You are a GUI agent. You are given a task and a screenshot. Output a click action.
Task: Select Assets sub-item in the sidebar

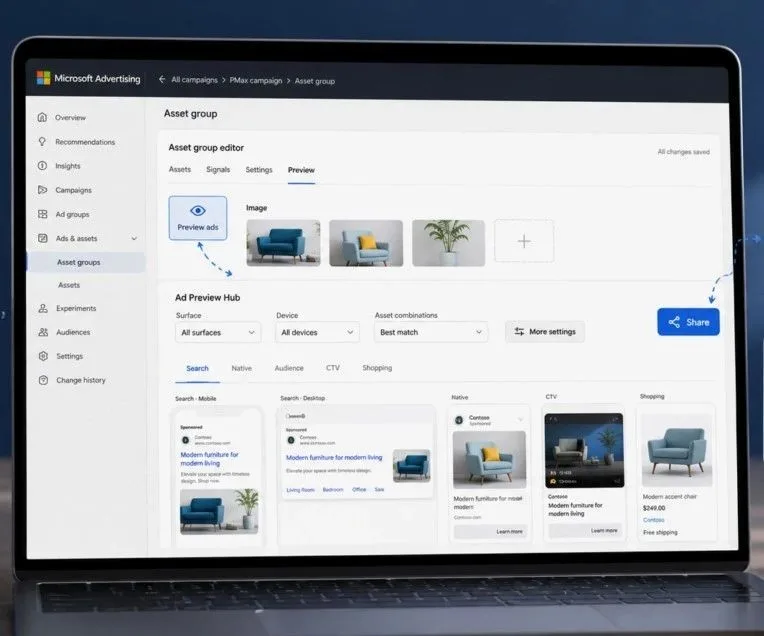[x=69, y=285]
